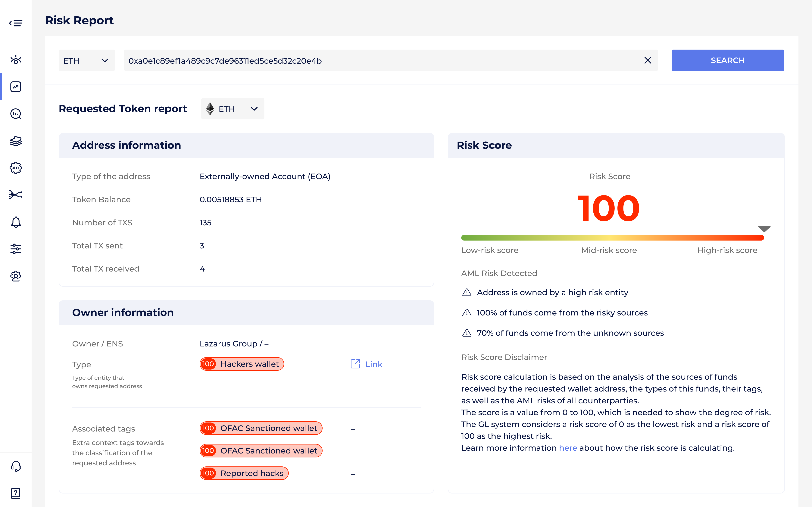Clear the wallet address with the X icon

point(648,60)
